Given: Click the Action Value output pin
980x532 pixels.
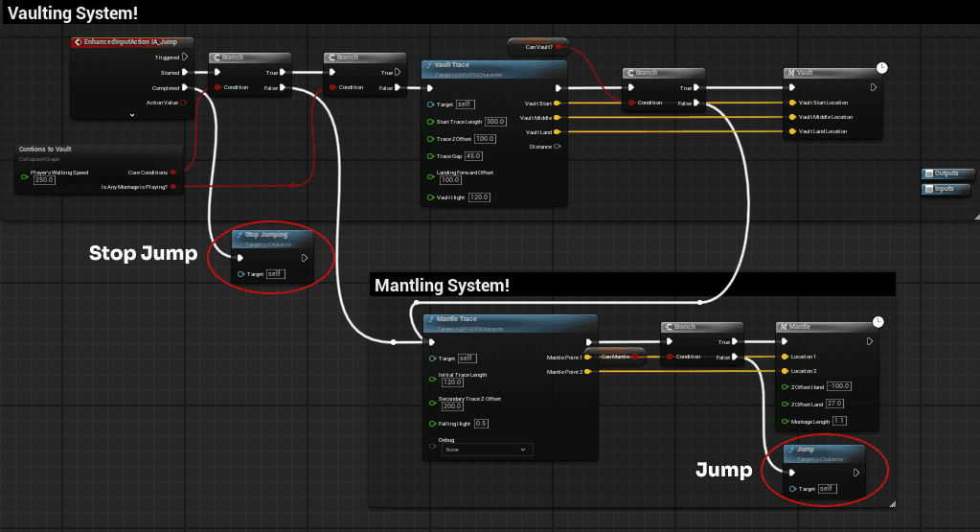Looking at the screenshot, I should (x=184, y=103).
